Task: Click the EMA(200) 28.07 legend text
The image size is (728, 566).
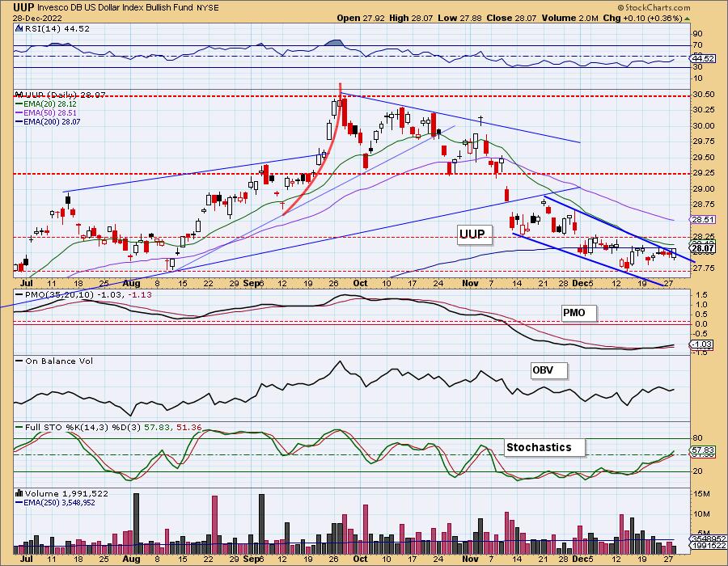Action: coord(52,122)
